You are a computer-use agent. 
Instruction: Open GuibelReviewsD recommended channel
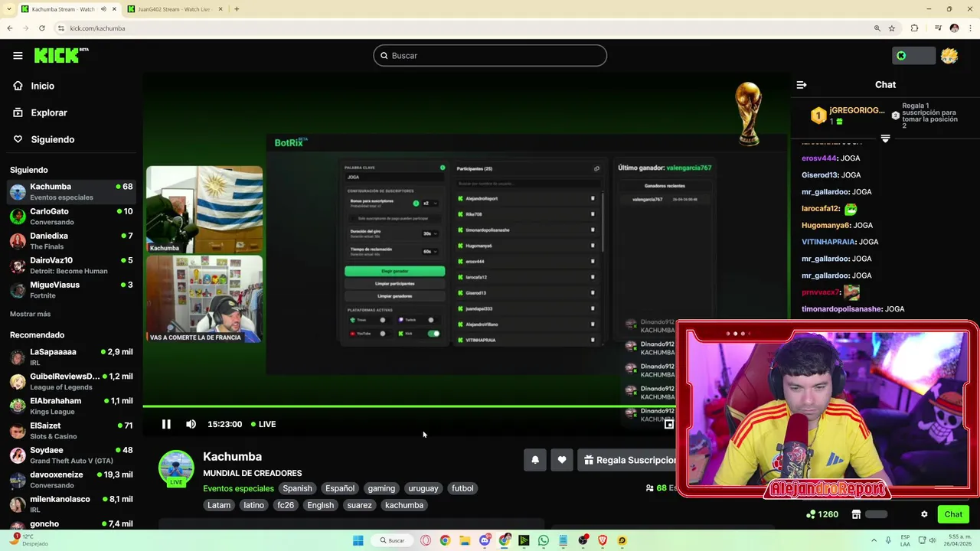pos(71,381)
